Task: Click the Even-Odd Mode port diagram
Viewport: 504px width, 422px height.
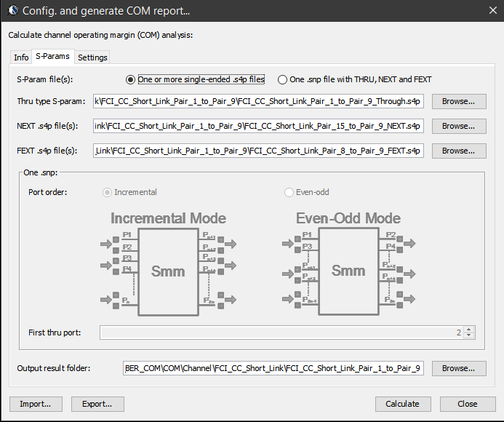Action: [x=348, y=263]
